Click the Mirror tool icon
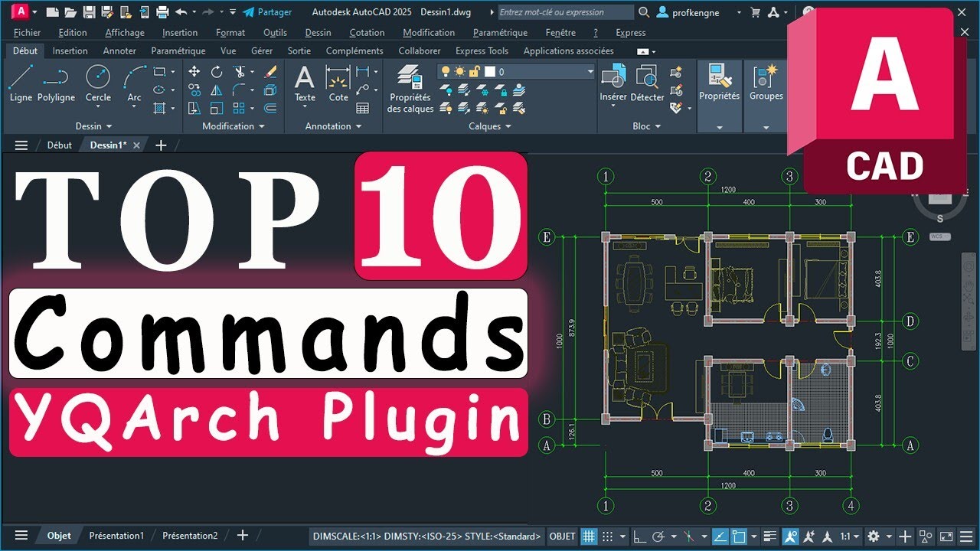The height and width of the screenshot is (551, 980). pyautogui.click(x=217, y=90)
